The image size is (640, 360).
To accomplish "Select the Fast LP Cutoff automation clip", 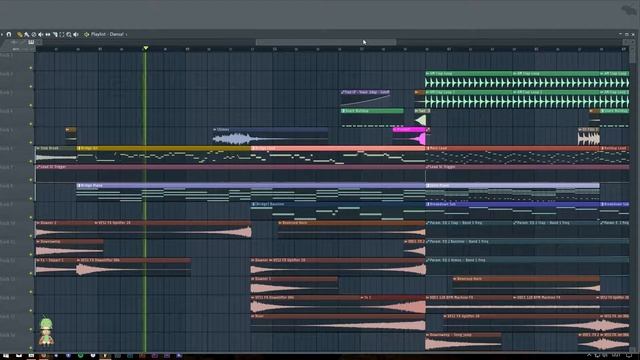I will tap(365, 98).
